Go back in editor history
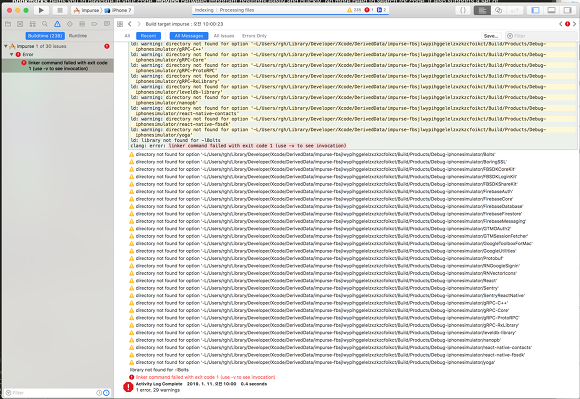The width and height of the screenshot is (580, 399). coord(129,24)
